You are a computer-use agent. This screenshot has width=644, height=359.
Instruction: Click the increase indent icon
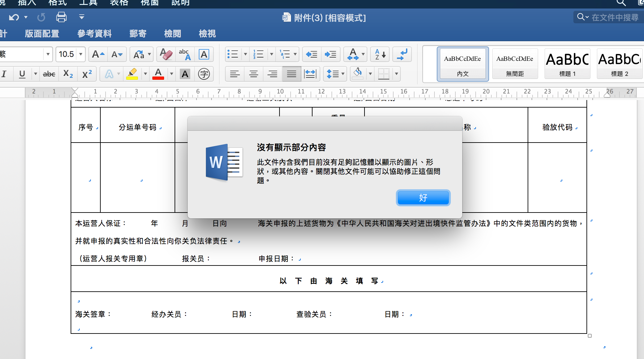pyautogui.click(x=330, y=54)
